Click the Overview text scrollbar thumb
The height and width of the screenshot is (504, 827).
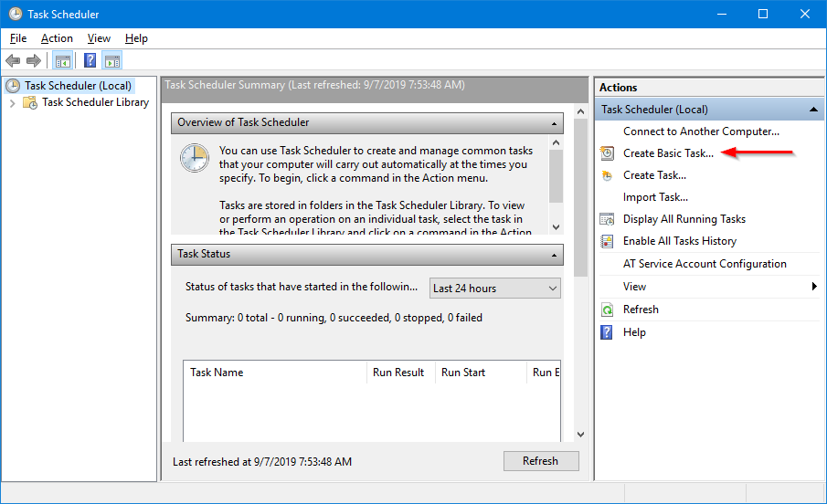(556, 176)
